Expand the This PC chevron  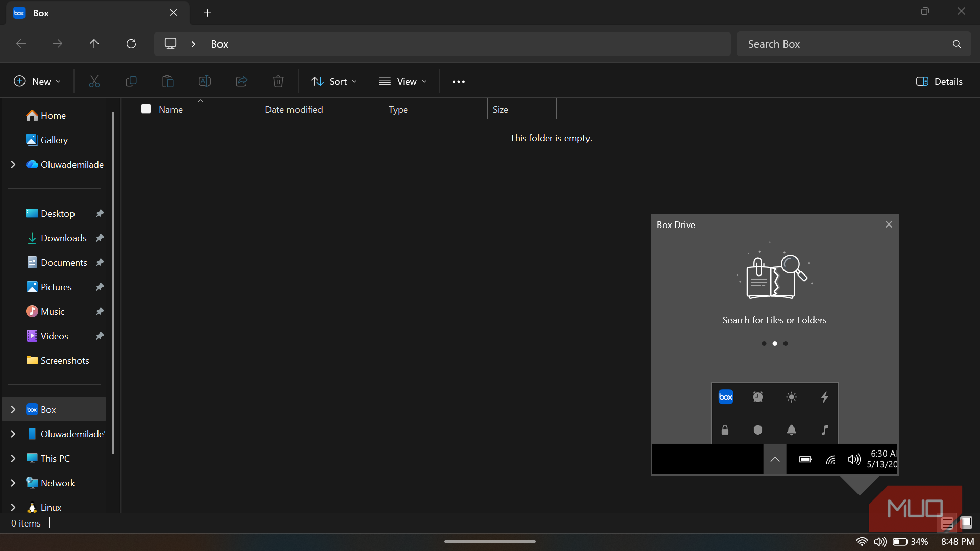13,459
